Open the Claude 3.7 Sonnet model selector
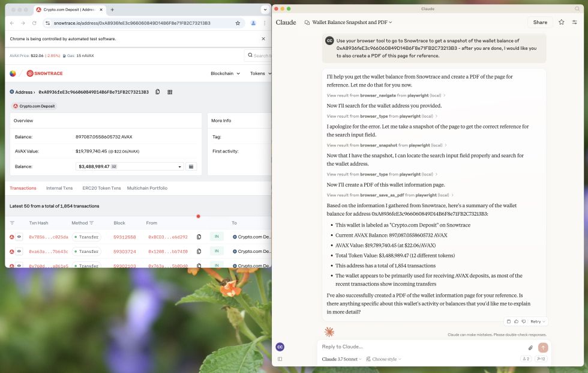Viewport: 588px width, 373px height. pyautogui.click(x=341, y=359)
